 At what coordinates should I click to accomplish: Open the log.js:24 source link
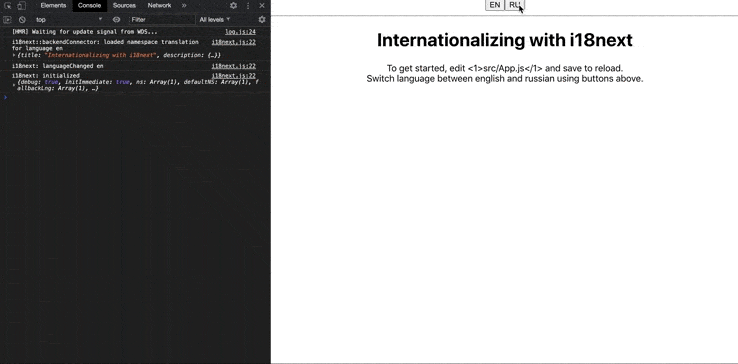click(x=240, y=32)
